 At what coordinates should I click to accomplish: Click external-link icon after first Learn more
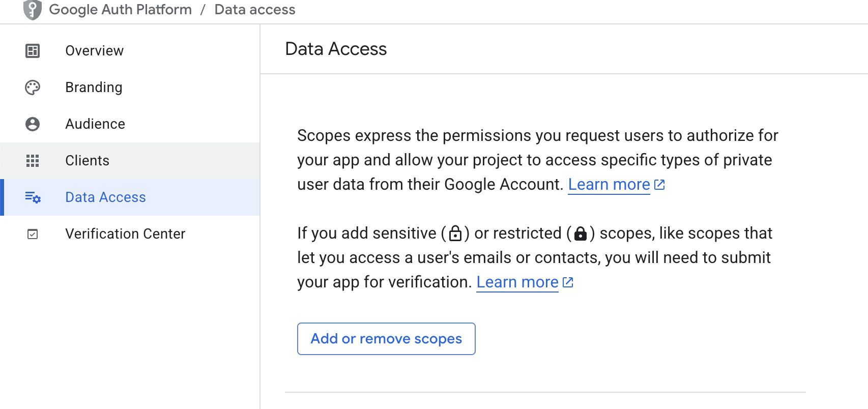tap(659, 185)
